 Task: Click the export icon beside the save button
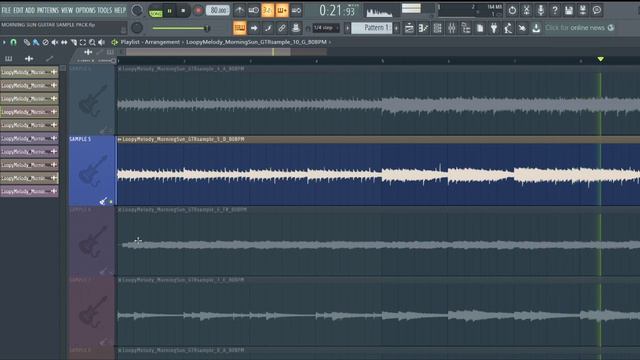pos(583,10)
